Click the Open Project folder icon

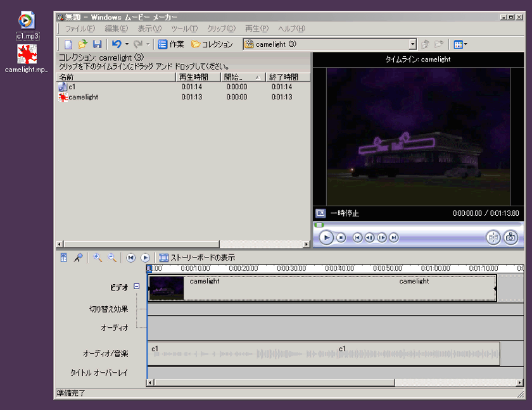point(82,44)
